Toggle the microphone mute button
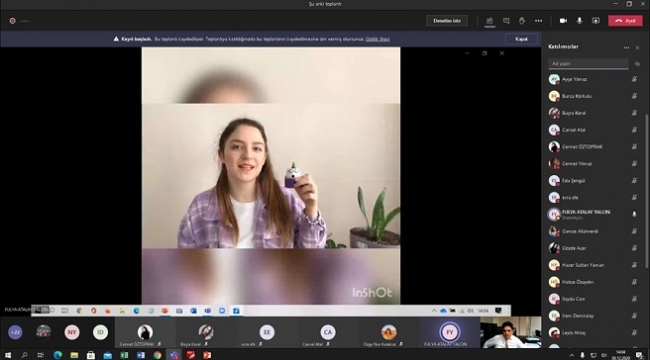Viewport: 650px width, 360px height. [x=580, y=21]
